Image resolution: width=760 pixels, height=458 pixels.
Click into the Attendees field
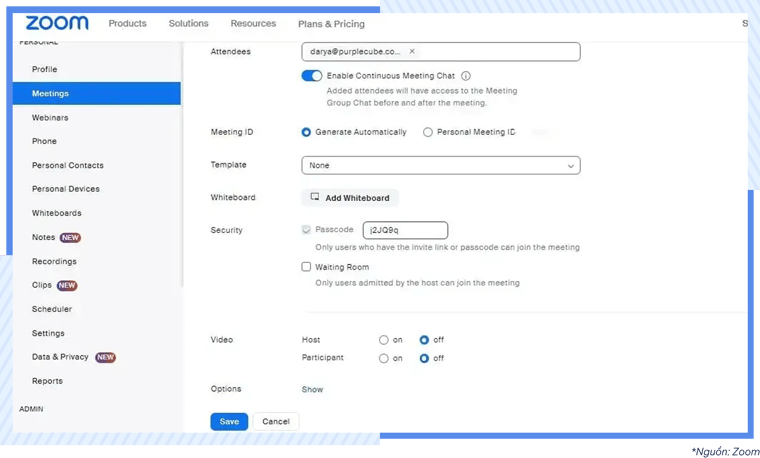pos(441,52)
